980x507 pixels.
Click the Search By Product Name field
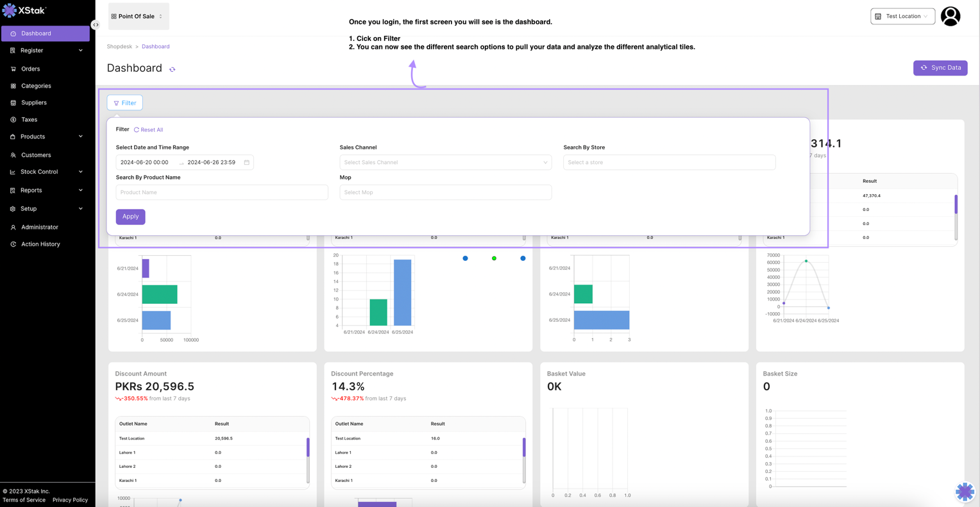click(221, 192)
